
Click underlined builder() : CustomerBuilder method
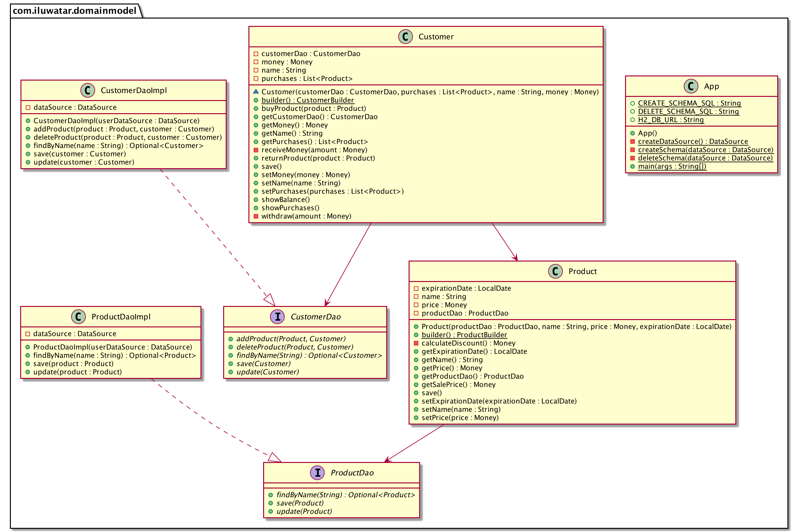pyautogui.click(x=308, y=100)
